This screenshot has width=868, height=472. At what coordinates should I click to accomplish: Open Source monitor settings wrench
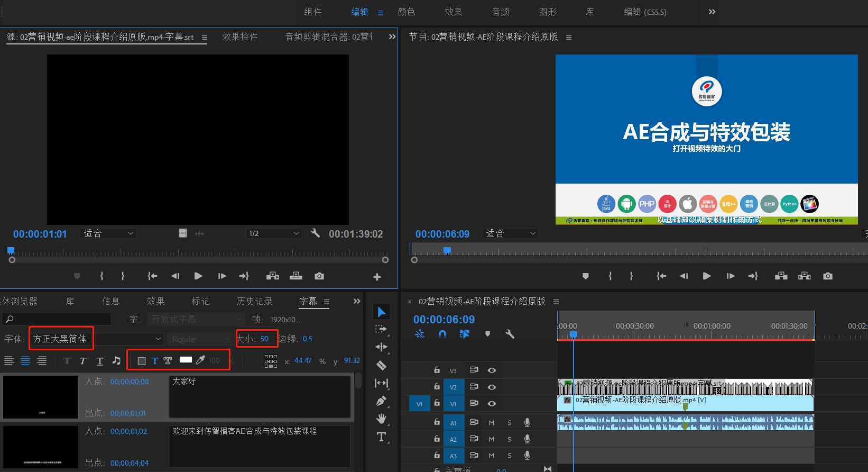tap(316, 233)
